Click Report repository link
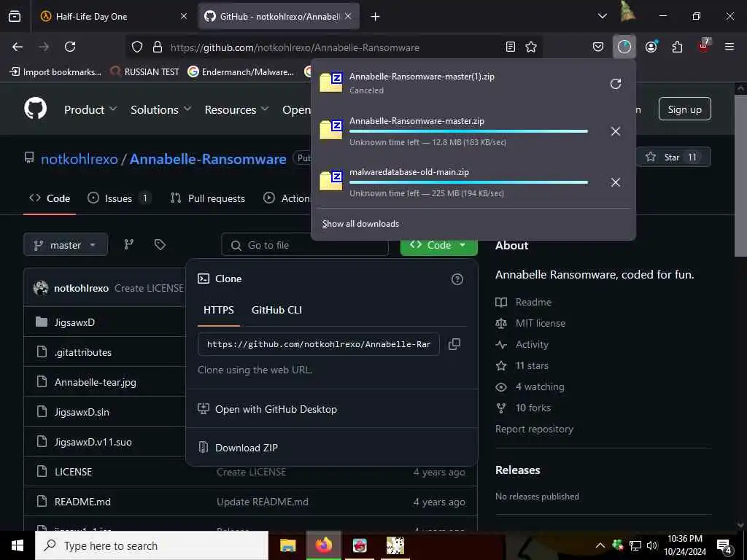The image size is (747, 560). 534,429
